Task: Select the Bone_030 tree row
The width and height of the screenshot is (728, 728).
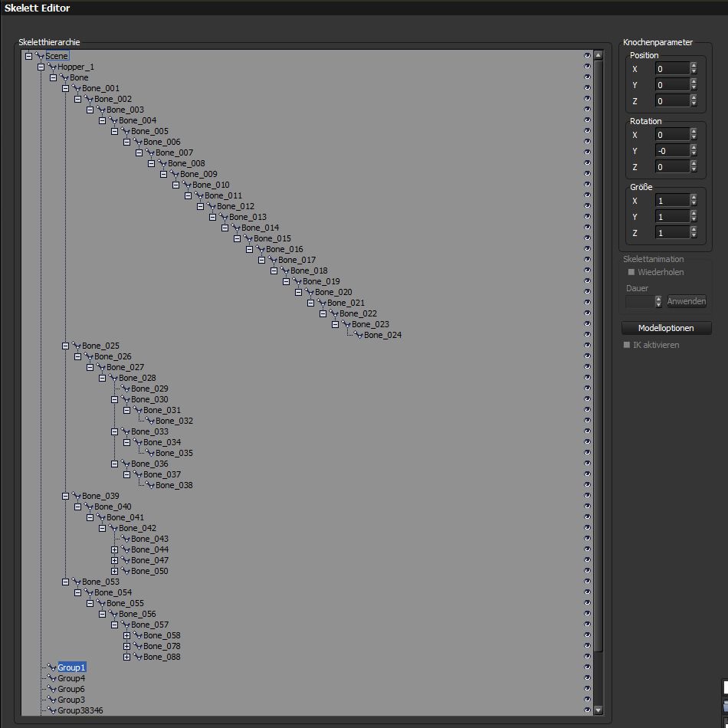Action: point(149,399)
